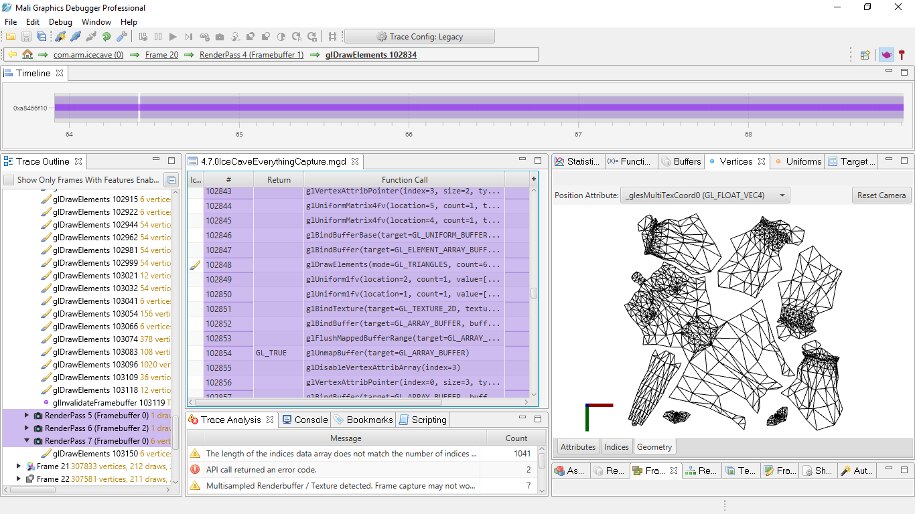Click the teapot perspective icon at top right
Image resolution: width=915 pixels, height=514 pixels.
click(885, 55)
